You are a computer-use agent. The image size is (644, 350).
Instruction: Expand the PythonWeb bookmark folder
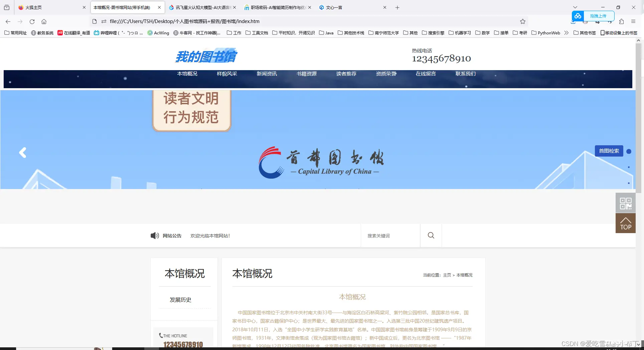tap(545, 33)
